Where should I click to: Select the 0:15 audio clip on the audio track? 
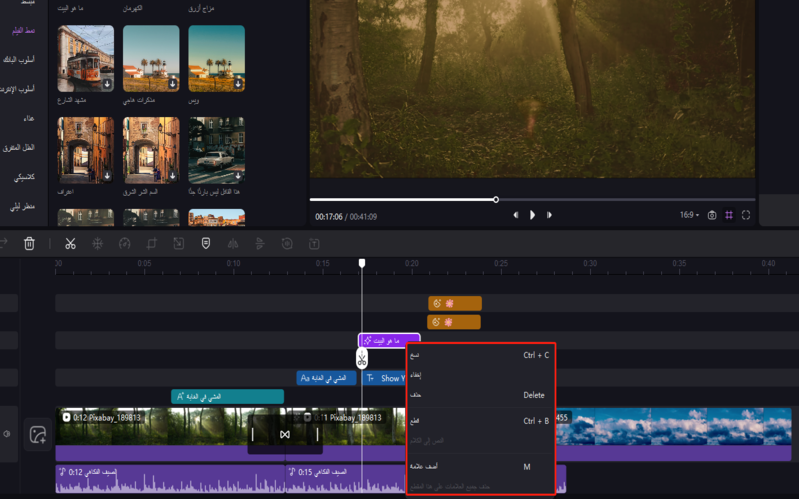tap(346, 479)
